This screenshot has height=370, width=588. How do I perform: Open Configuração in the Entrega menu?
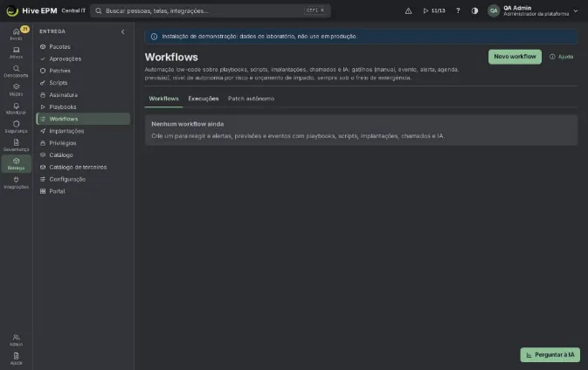[83, 179]
